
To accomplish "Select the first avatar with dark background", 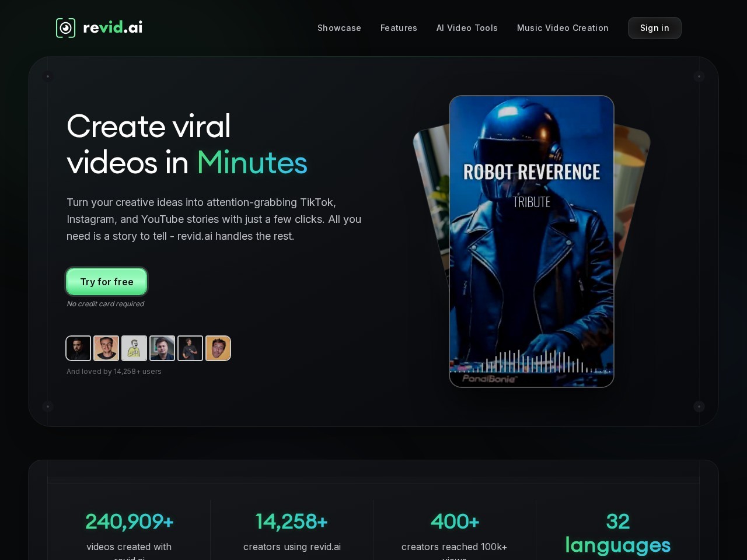I will tap(78, 348).
